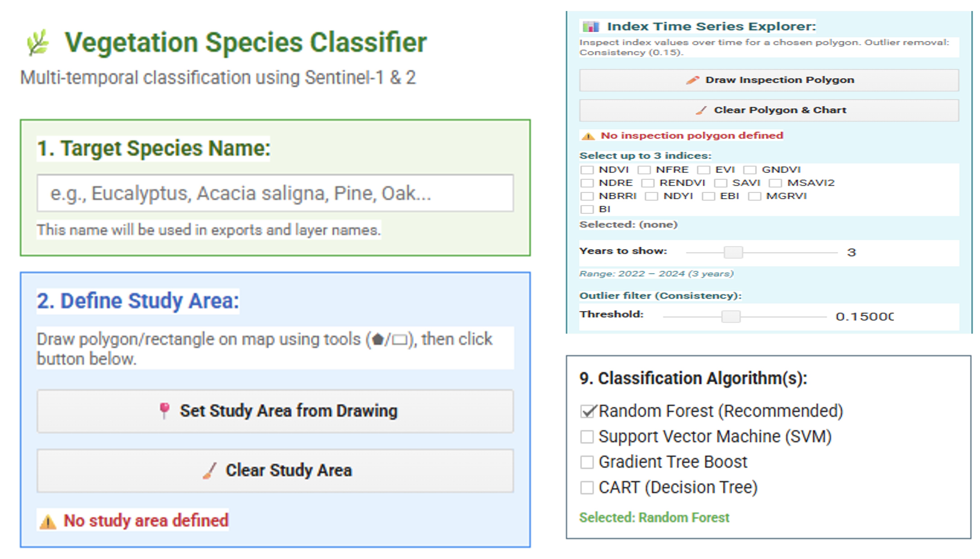Enable CART (Decision Tree) algorithm
Viewport: 980px width, 559px height.
pos(587,488)
